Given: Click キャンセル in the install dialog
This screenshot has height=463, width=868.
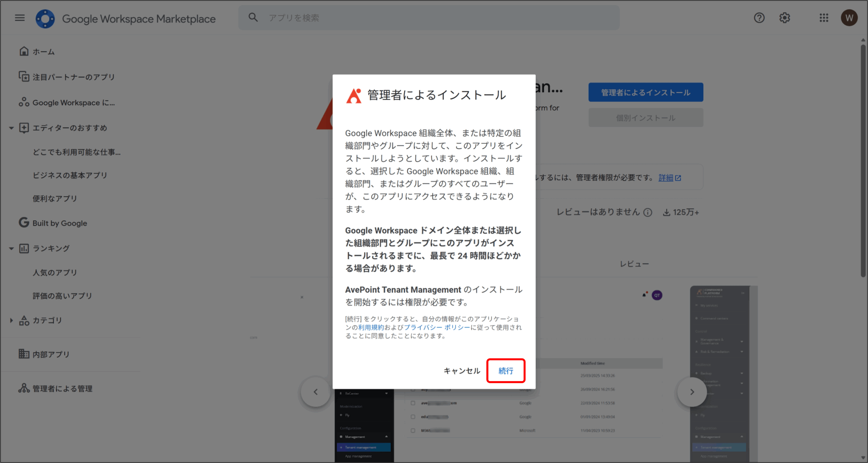Looking at the screenshot, I should tap(462, 371).
